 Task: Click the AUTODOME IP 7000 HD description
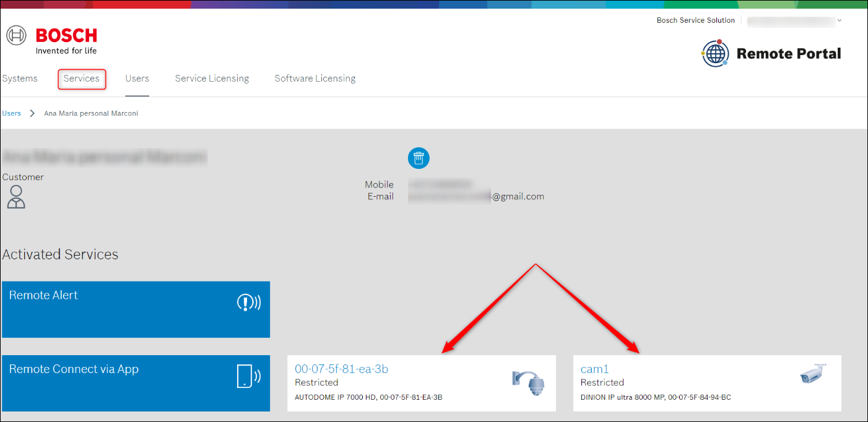coord(368,397)
